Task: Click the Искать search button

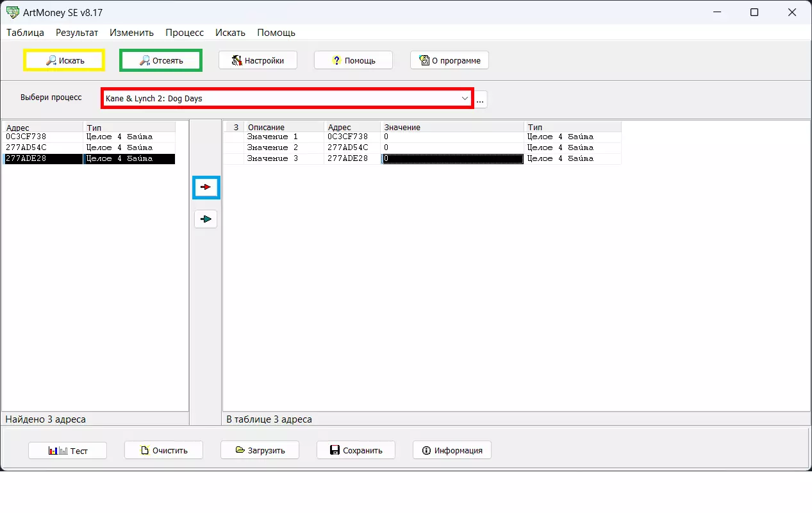Action: 64,60
